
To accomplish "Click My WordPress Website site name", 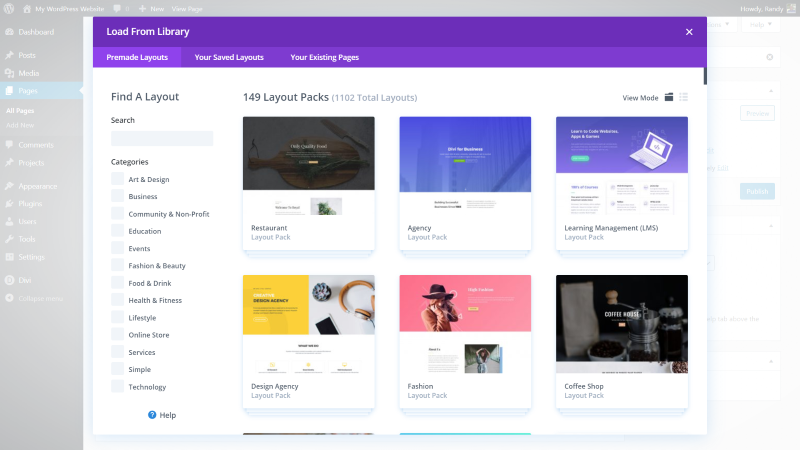I will pos(69,9).
